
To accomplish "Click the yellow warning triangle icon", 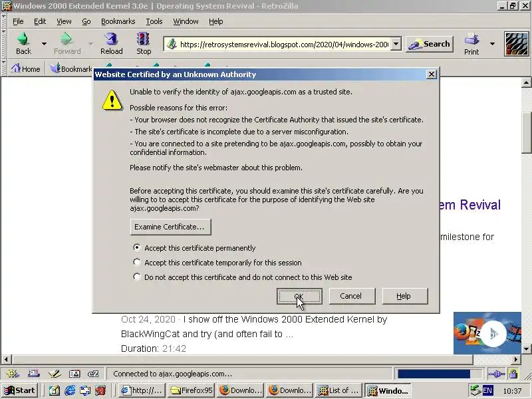I will [x=112, y=100].
